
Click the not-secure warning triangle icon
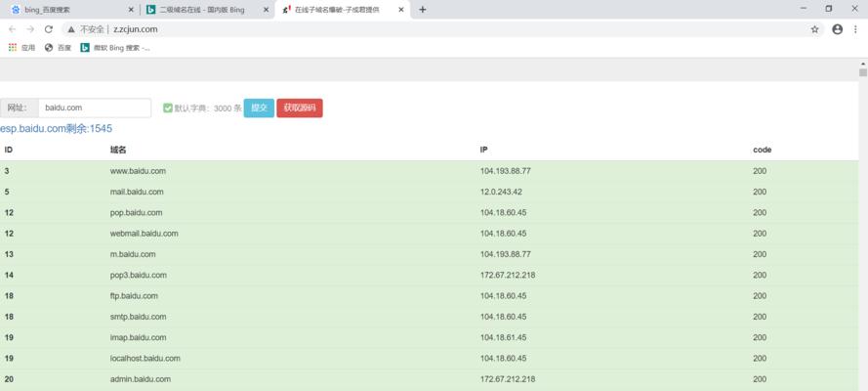71,29
